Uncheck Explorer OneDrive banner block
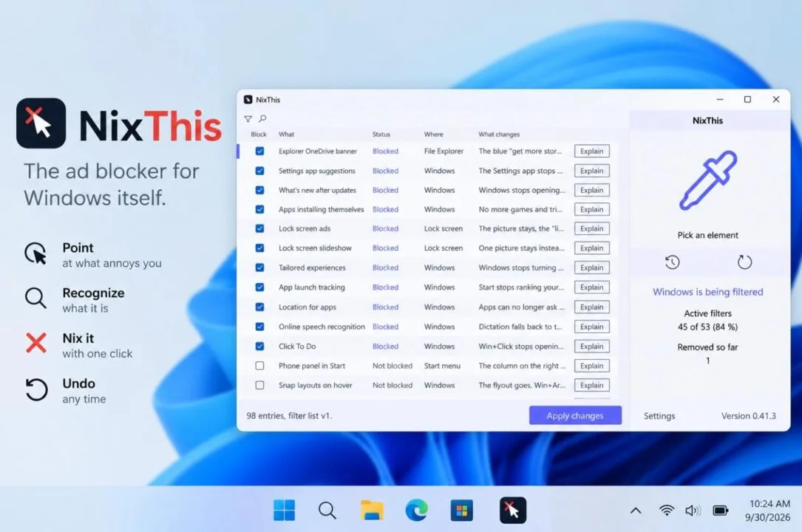 pyautogui.click(x=260, y=151)
